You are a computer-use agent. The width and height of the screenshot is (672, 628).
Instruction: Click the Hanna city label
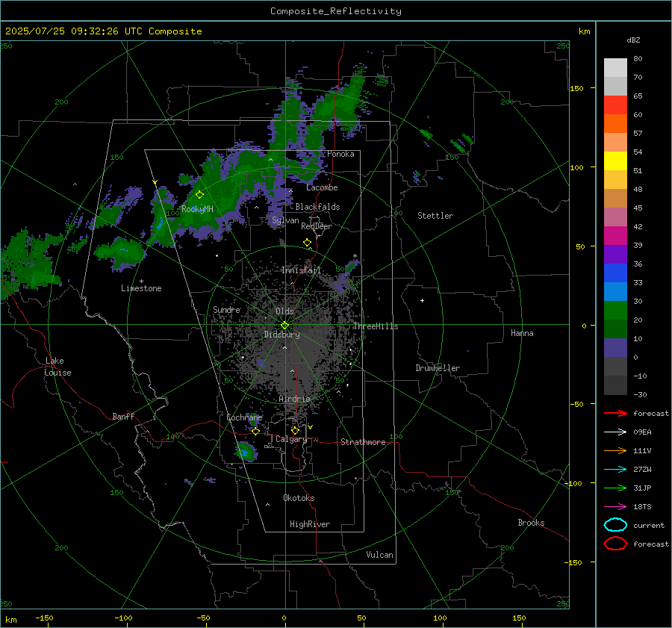(522, 333)
